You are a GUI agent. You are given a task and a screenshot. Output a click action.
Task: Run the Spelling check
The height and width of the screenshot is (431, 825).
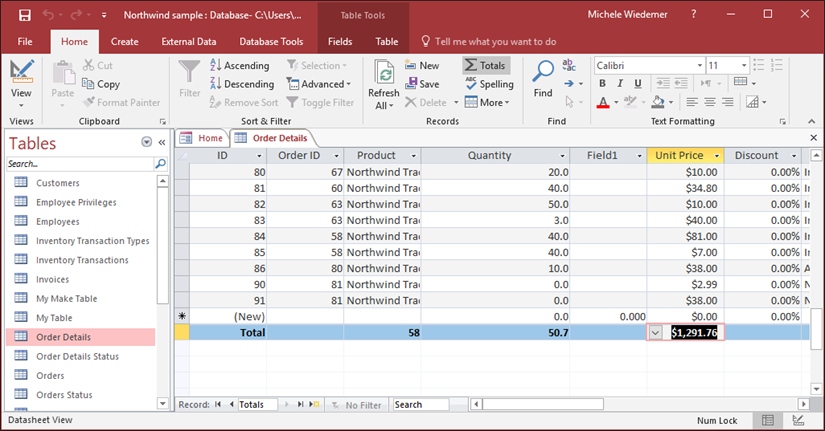[489, 84]
